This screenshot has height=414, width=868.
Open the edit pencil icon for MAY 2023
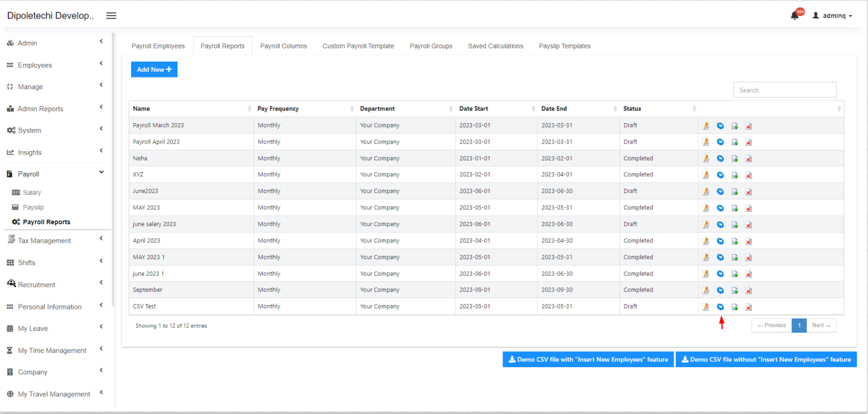coord(706,207)
